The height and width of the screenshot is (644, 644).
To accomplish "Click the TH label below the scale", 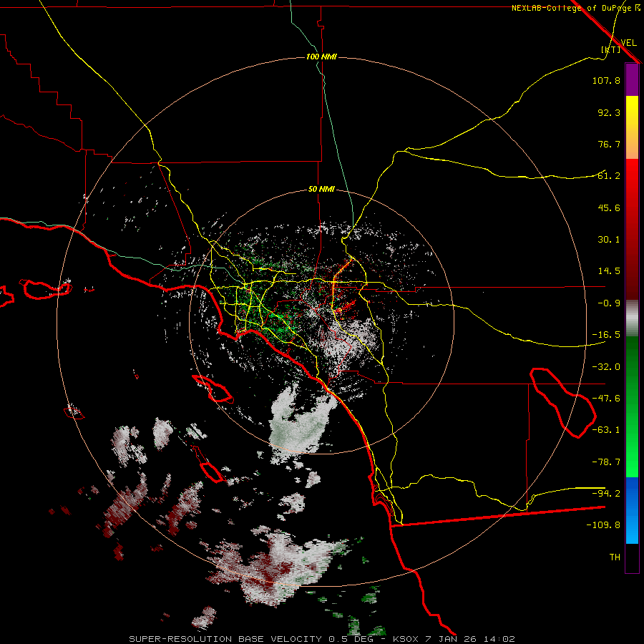I will coord(615,557).
